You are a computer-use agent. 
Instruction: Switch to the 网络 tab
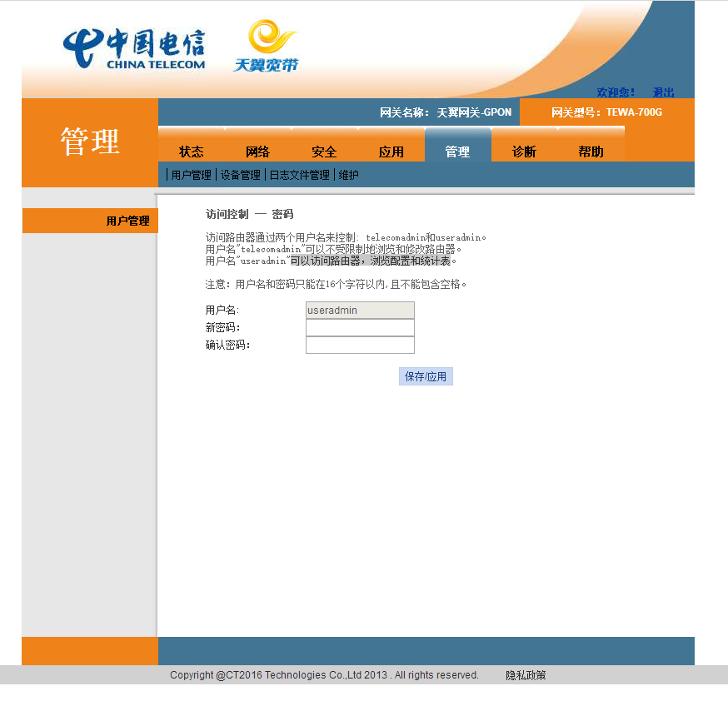pos(257,152)
